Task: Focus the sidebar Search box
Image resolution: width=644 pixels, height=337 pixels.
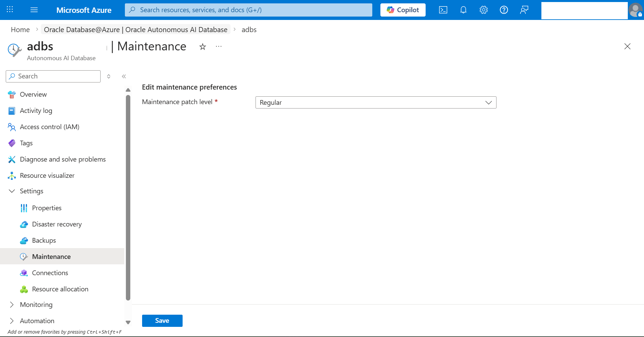Action: (x=53, y=76)
